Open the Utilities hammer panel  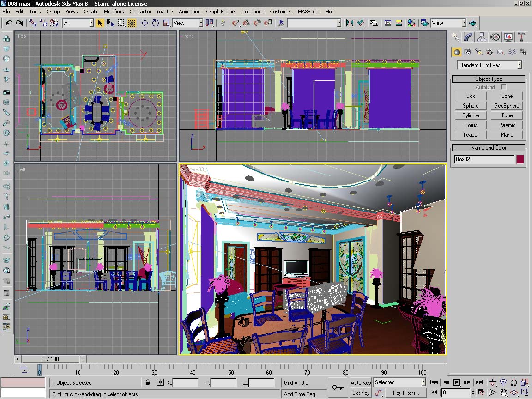[x=521, y=37]
